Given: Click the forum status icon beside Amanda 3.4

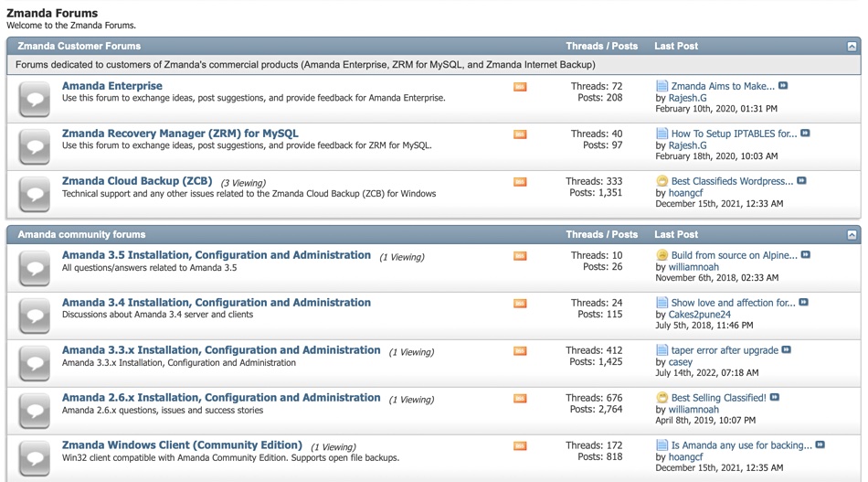Looking at the screenshot, I should (x=35, y=316).
